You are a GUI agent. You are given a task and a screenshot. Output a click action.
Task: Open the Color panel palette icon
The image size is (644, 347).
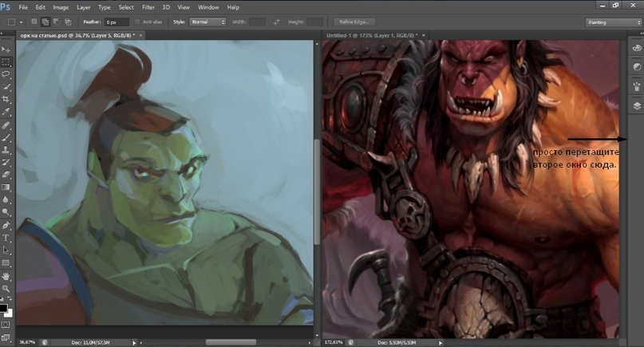(637, 48)
